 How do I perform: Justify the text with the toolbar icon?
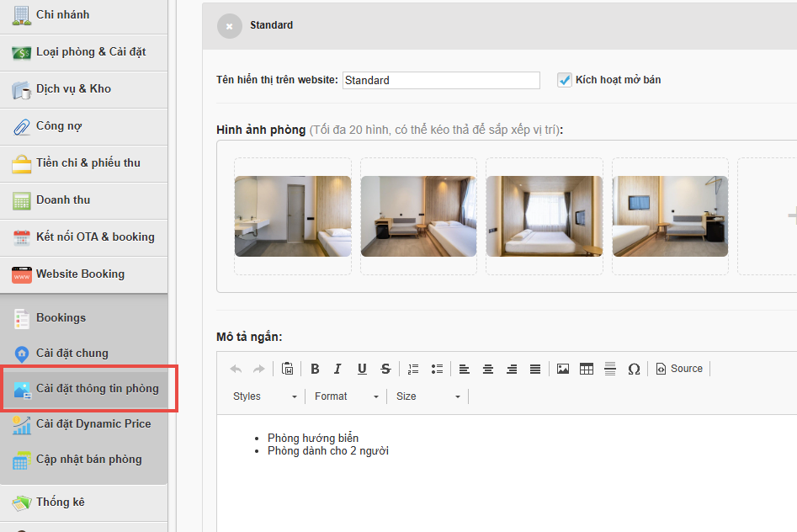[535, 369]
